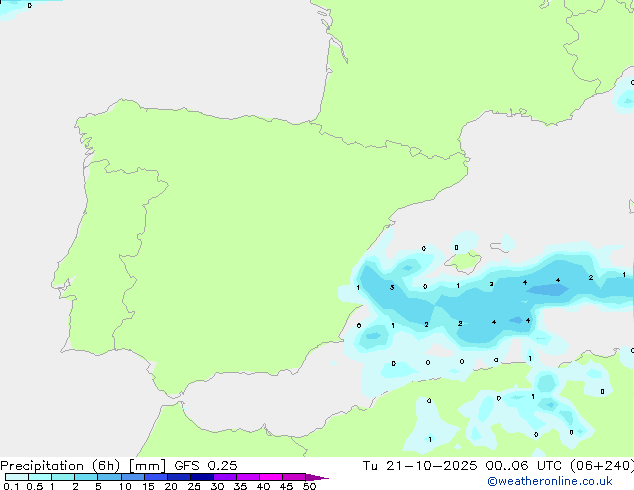Screen dimensions: 634x490
Task: Click the '[mm]' unit label
Action: tap(147, 466)
